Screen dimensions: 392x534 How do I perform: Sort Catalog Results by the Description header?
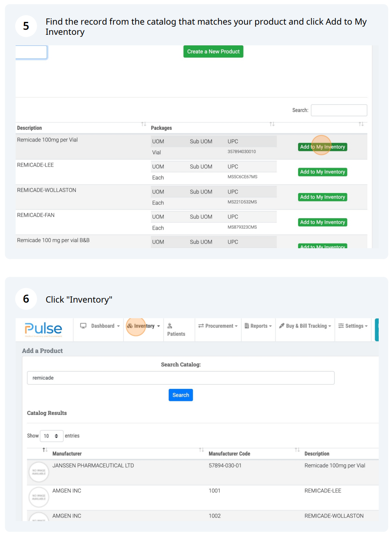[x=317, y=454]
